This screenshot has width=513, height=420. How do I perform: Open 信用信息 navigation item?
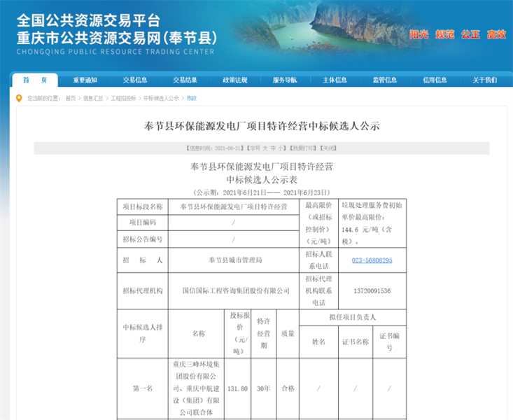[x=435, y=80]
